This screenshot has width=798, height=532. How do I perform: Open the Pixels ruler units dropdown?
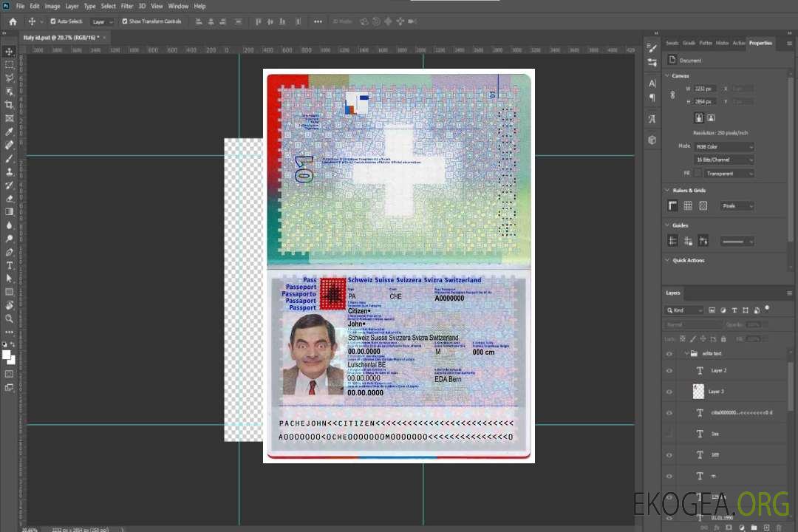tap(737, 206)
